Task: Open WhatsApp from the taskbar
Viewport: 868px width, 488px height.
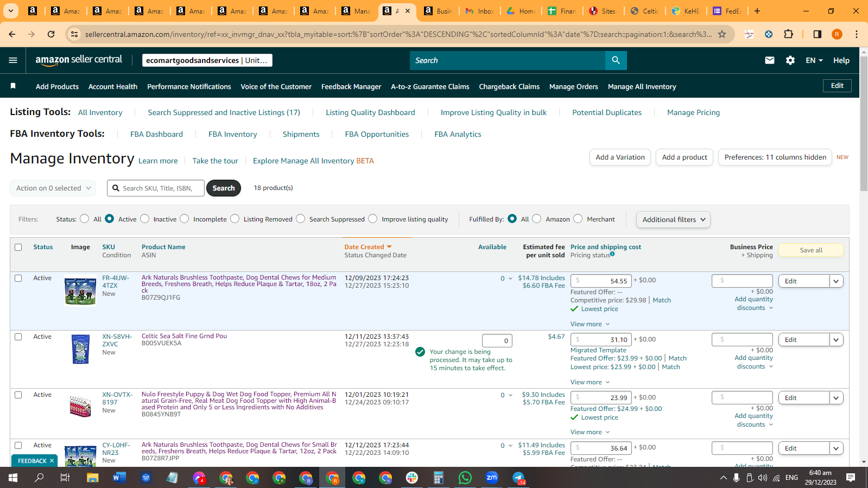Action: (465, 478)
